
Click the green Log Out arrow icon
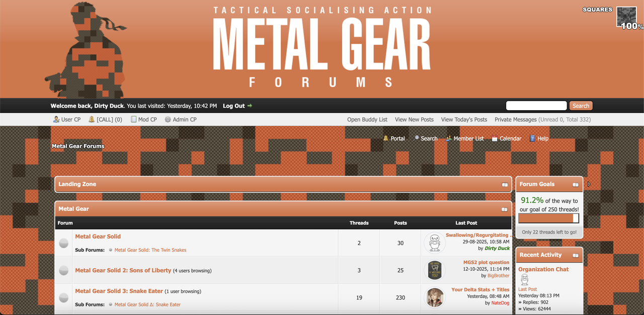click(x=250, y=106)
